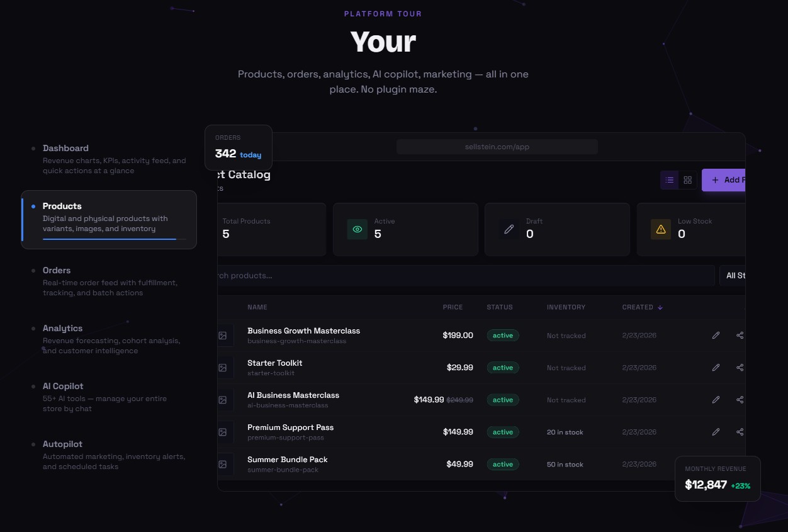Click image placeholder for Summer Bundle Pack
The width and height of the screenshot is (788, 532).
(223, 464)
